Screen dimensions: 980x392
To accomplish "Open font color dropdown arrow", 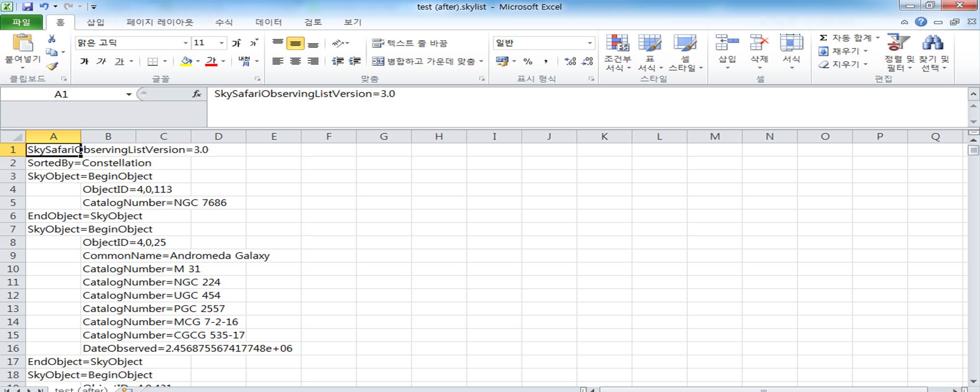I will [x=223, y=61].
